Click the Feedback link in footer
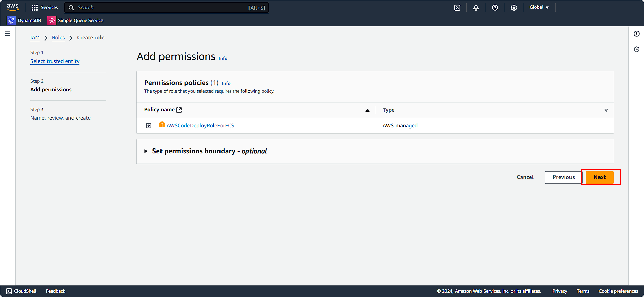The width and height of the screenshot is (644, 297). 56,291
